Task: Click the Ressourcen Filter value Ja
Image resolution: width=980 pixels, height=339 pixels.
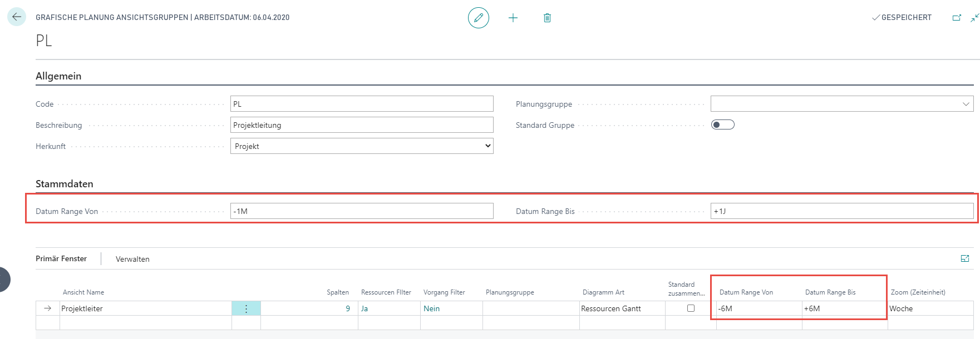Action: click(x=365, y=308)
